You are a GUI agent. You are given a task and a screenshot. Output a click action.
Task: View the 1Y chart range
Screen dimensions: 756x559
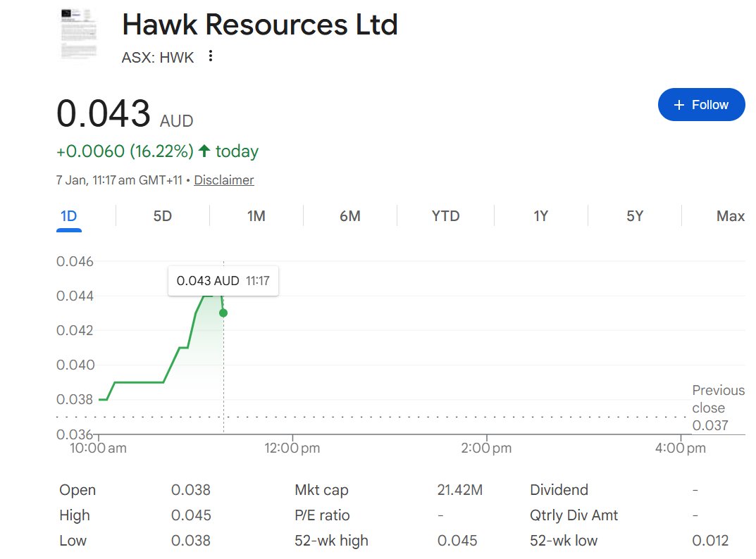pos(540,216)
